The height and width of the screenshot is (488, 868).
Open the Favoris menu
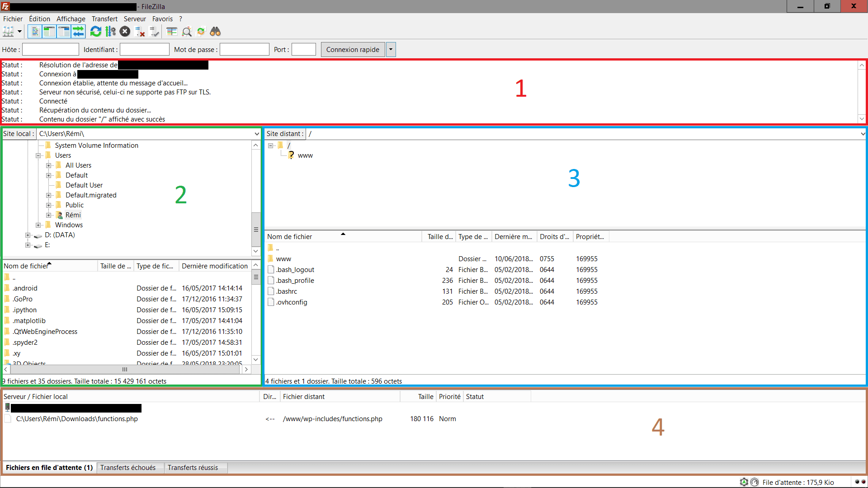tap(162, 19)
